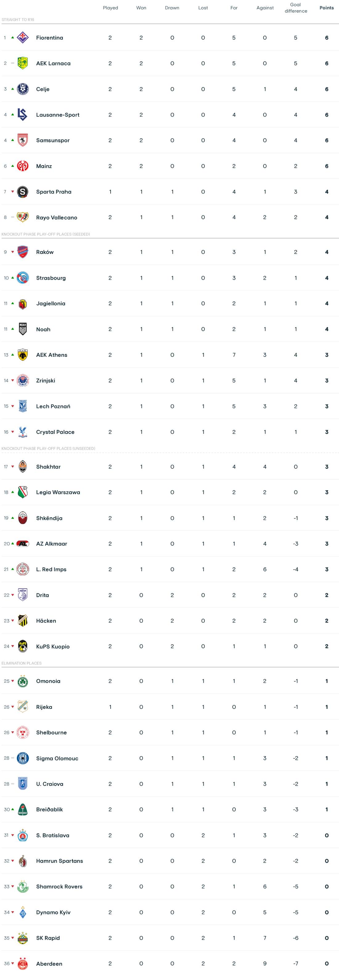The width and height of the screenshot is (339, 980).
Task: Open the Rayo Vallecano team page
Action: pyautogui.click(x=56, y=218)
